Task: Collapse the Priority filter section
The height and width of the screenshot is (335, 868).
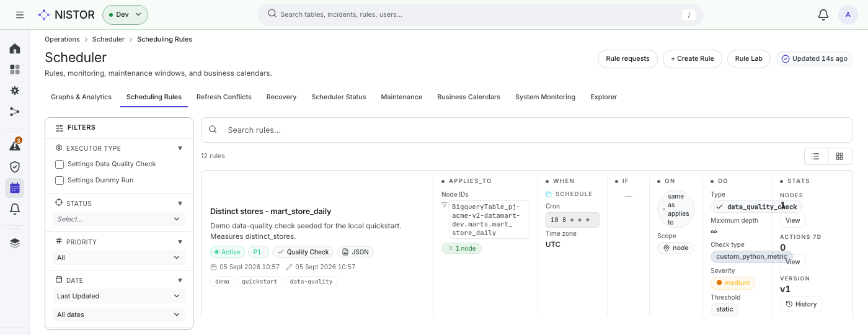Action: tap(180, 242)
